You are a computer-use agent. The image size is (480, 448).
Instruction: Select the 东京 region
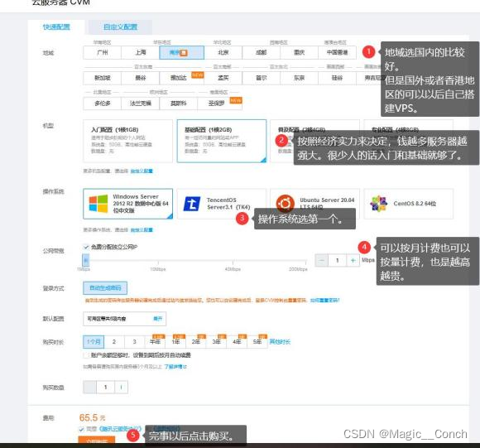pyautogui.click(x=299, y=78)
